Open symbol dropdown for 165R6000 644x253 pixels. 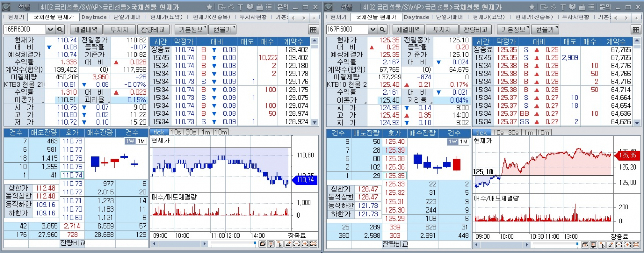50,29
